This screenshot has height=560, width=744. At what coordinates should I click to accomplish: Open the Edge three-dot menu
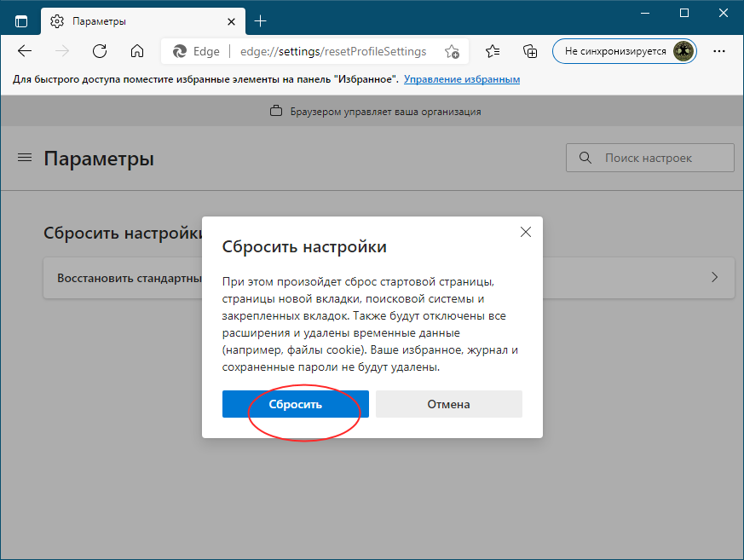tap(719, 51)
